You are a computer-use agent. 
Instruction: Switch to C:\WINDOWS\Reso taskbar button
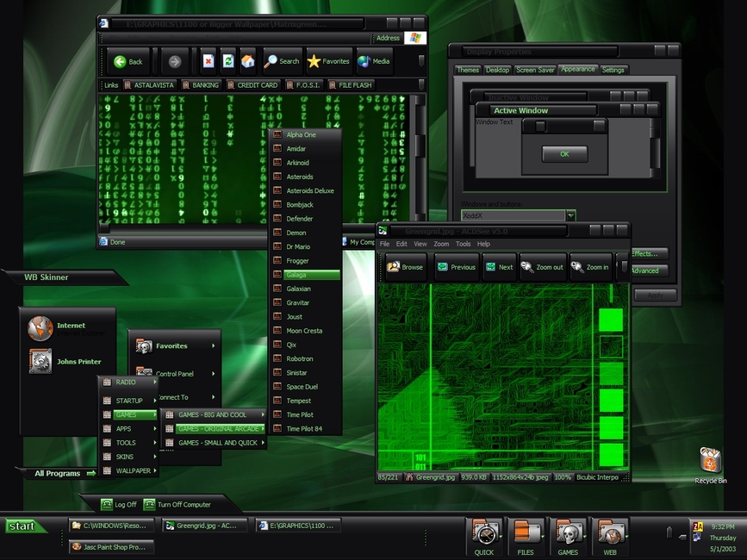click(x=112, y=526)
